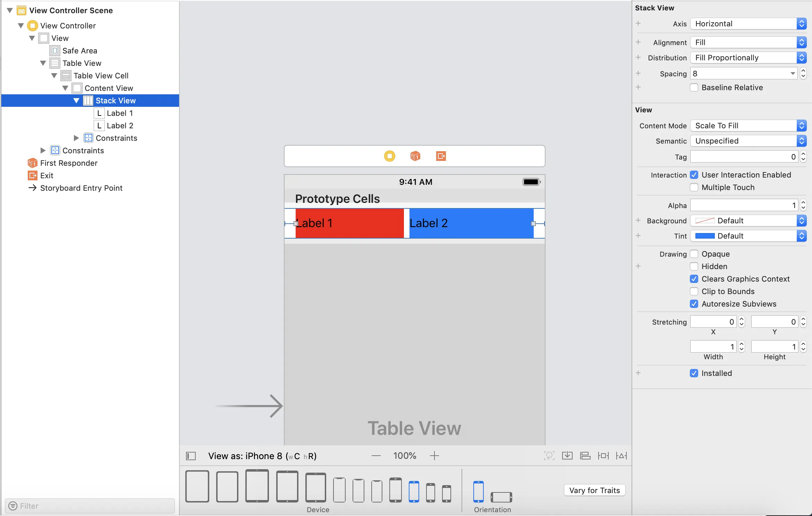Click the Resolve Auto Layout Issues icon
Viewport: 812px width, 516px height.
pos(621,456)
